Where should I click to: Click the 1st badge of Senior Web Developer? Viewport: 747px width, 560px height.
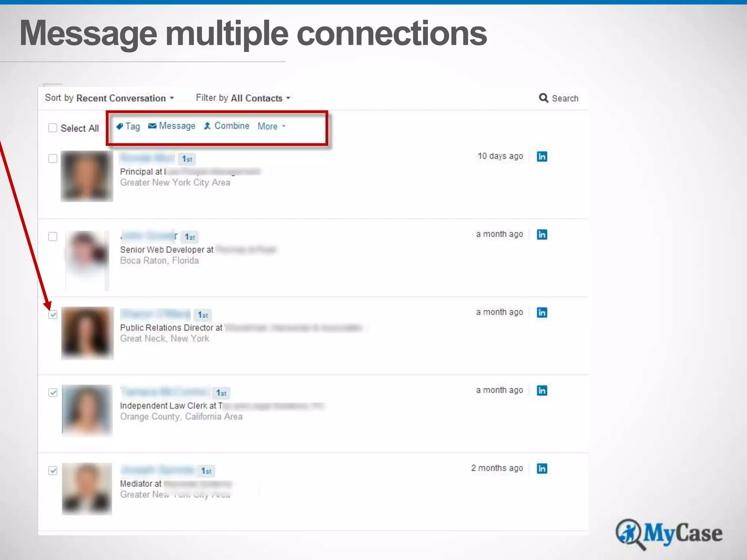(190, 237)
